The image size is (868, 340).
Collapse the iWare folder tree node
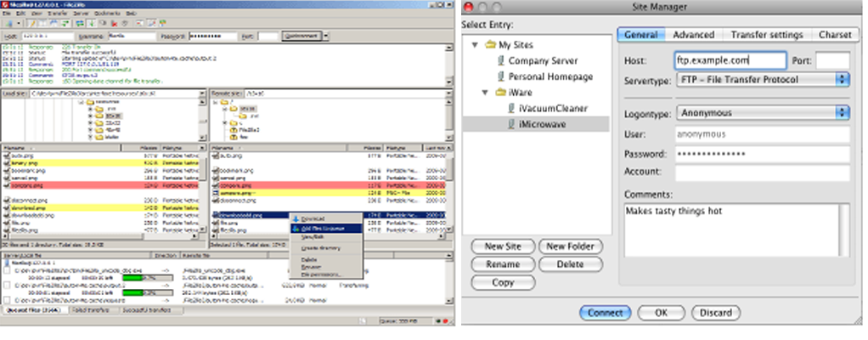(484, 93)
